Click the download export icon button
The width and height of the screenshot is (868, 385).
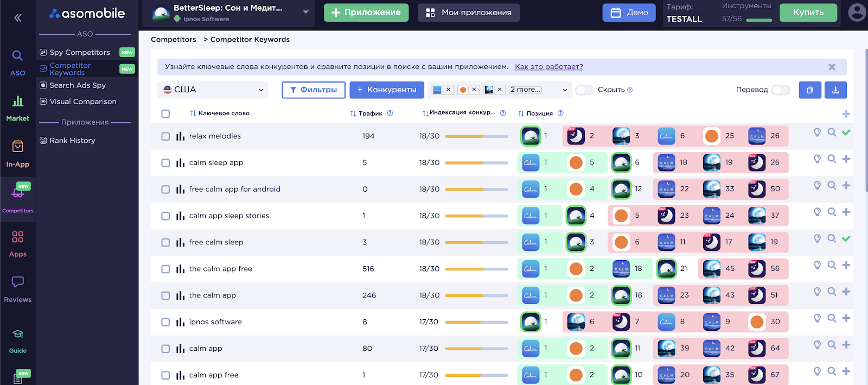(835, 90)
